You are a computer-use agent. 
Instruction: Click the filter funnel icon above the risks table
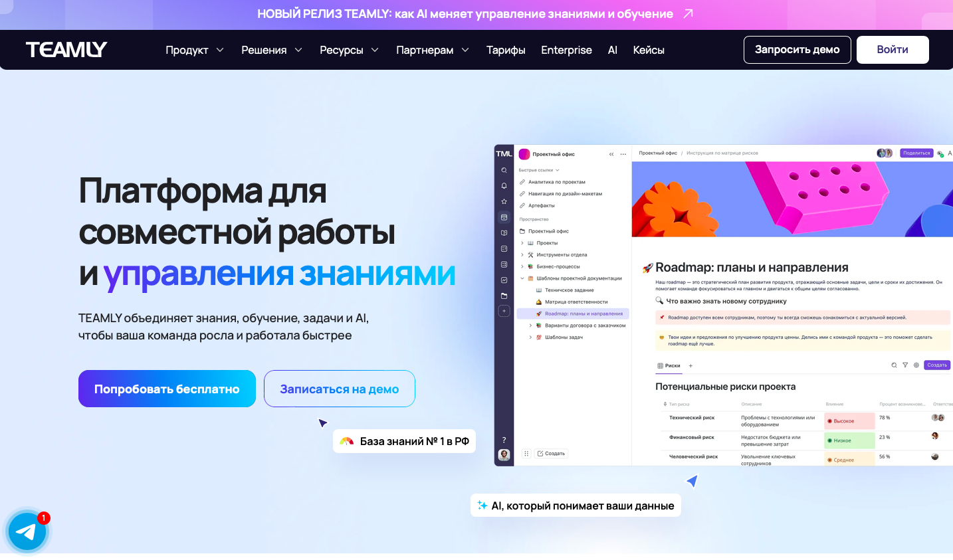tap(905, 365)
